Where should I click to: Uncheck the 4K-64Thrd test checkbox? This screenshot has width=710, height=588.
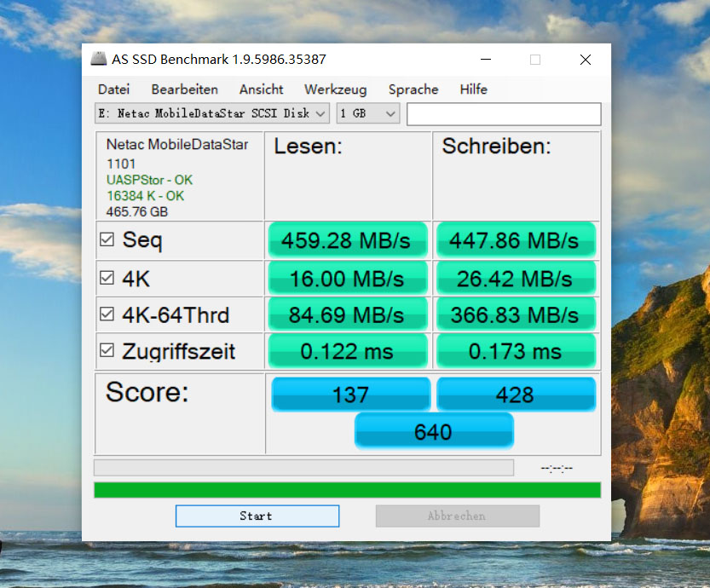(x=107, y=314)
